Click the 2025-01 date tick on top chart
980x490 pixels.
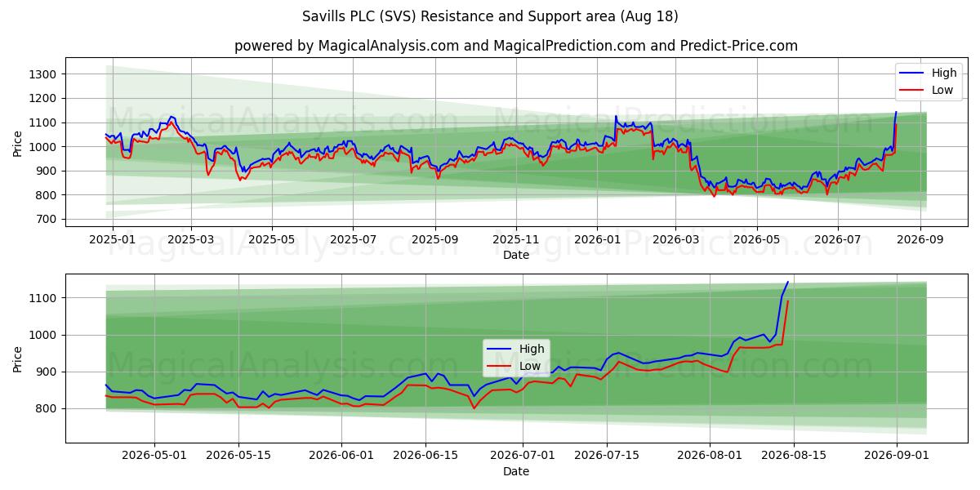[112, 241]
